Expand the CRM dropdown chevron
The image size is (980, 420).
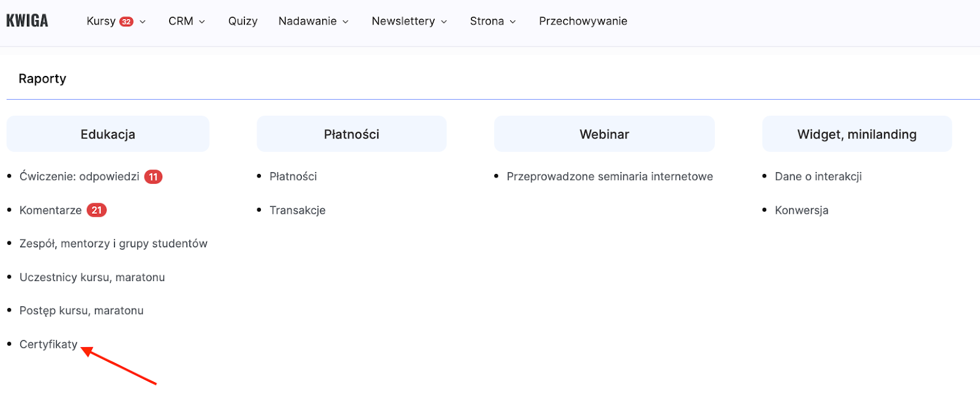(202, 21)
